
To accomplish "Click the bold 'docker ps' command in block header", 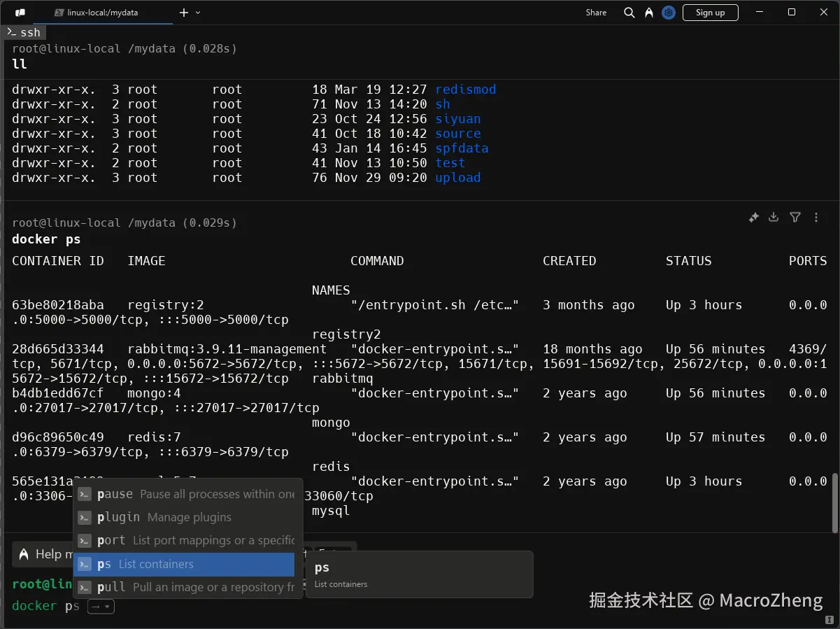I will coord(46,239).
